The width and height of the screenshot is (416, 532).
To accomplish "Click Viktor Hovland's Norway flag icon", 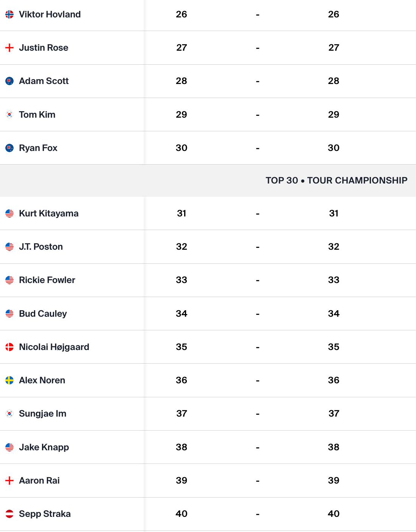I will coord(9,14).
